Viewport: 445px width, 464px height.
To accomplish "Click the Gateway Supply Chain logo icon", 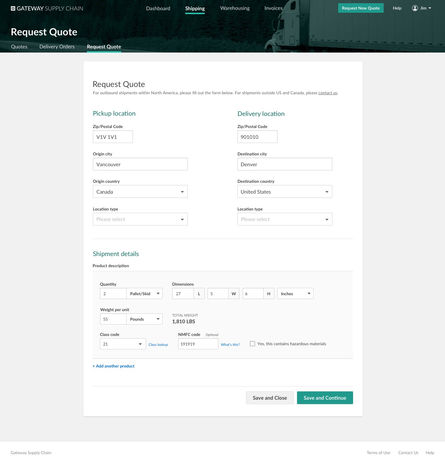I will 13,8.
